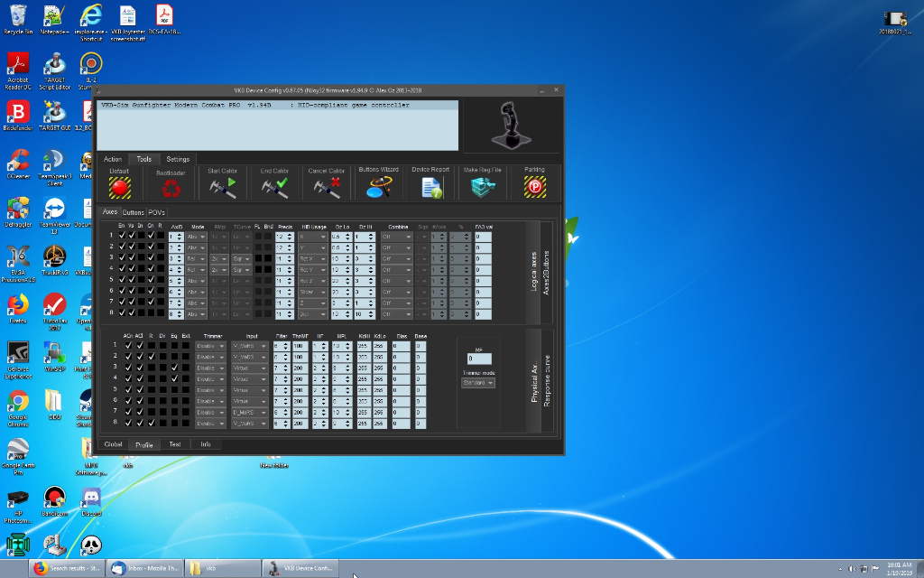Toggle the En checkbox for logical axis 1
Viewport: 924px width, 578px height.
pyautogui.click(x=122, y=236)
